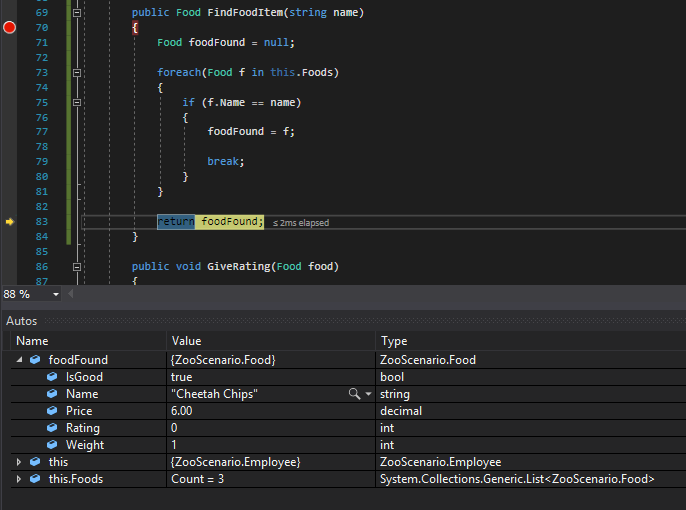
Task: Collapse the foreach block outline toggle
Action: coord(76,73)
